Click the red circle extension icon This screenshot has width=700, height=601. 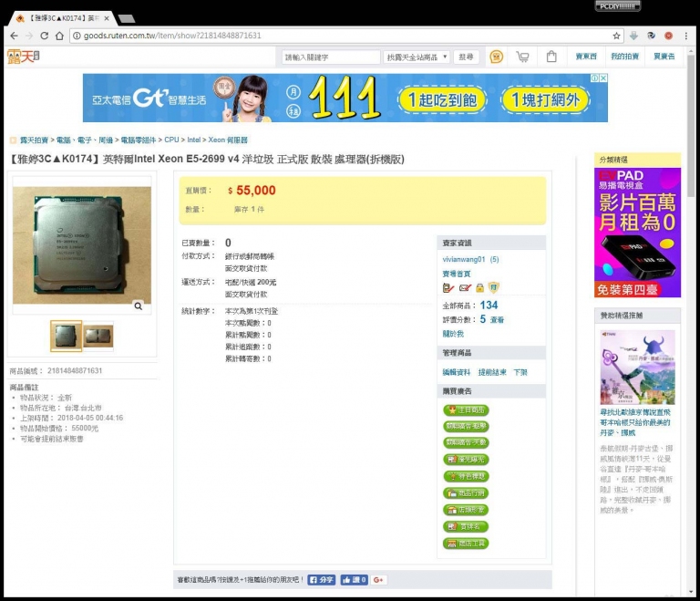[x=668, y=36]
